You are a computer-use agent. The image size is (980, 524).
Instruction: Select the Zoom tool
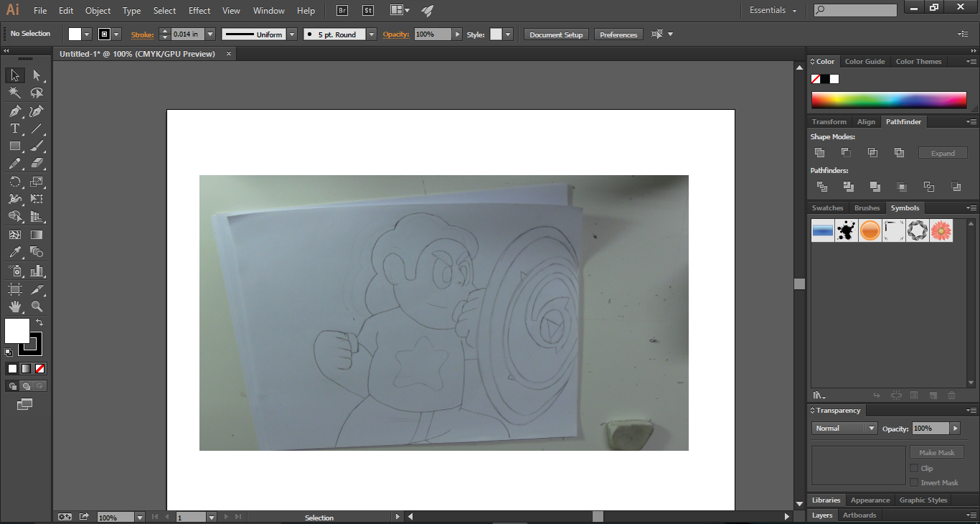tap(37, 307)
